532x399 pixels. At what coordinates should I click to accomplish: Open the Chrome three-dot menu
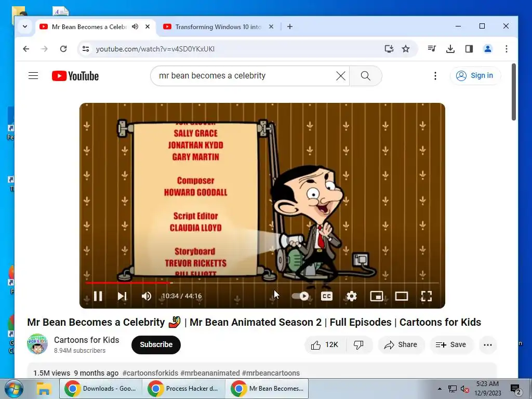point(507,49)
